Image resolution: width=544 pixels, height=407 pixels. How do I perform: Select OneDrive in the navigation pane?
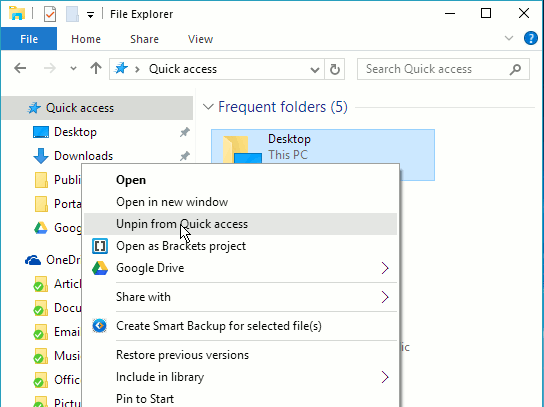coord(53,260)
